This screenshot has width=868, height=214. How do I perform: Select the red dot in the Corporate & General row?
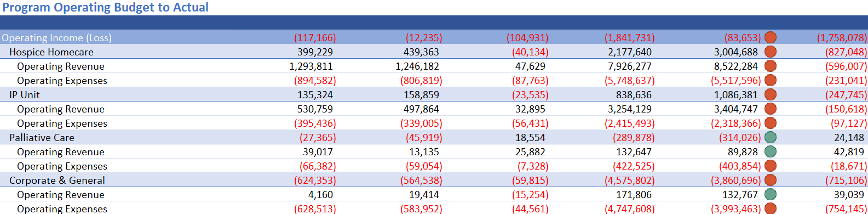click(x=771, y=180)
